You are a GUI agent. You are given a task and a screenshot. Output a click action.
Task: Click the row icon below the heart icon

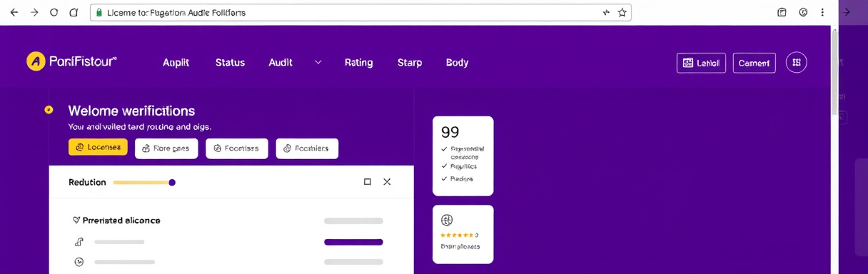point(79,242)
